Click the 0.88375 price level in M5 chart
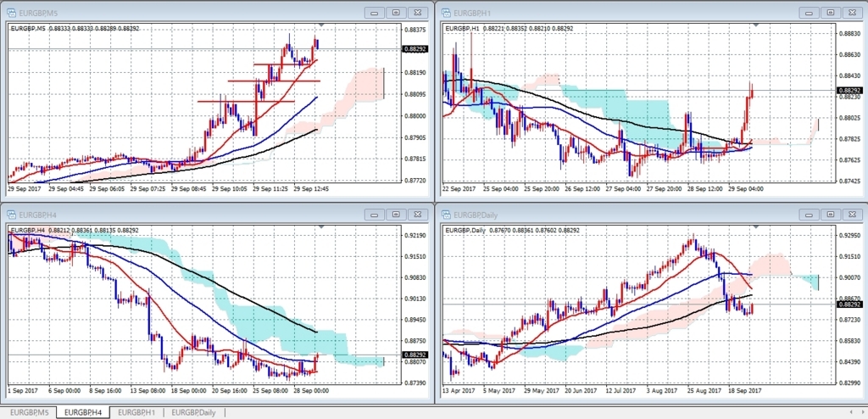 click(415, 30)
